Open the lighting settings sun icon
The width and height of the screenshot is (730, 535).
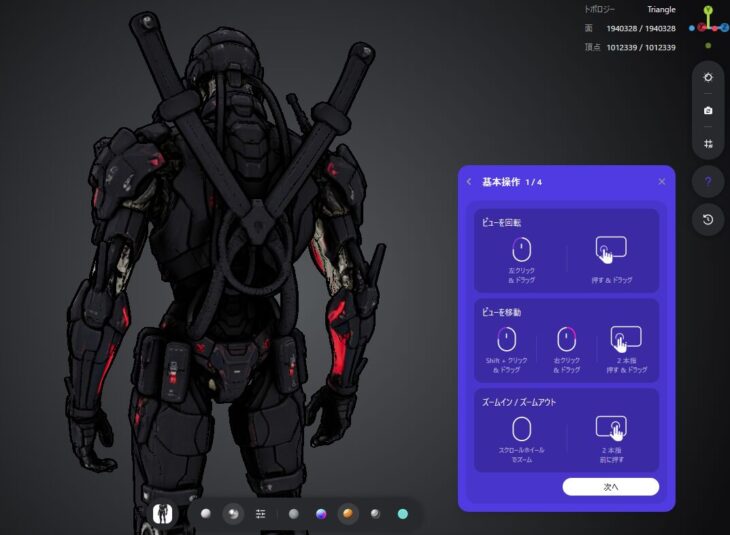[x=708, y=77]
